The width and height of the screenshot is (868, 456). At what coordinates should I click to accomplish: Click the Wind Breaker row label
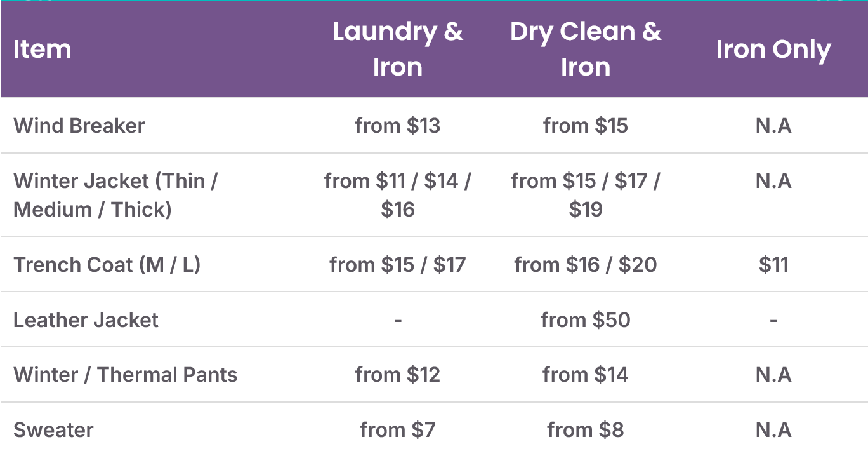(x=79, y=126)
